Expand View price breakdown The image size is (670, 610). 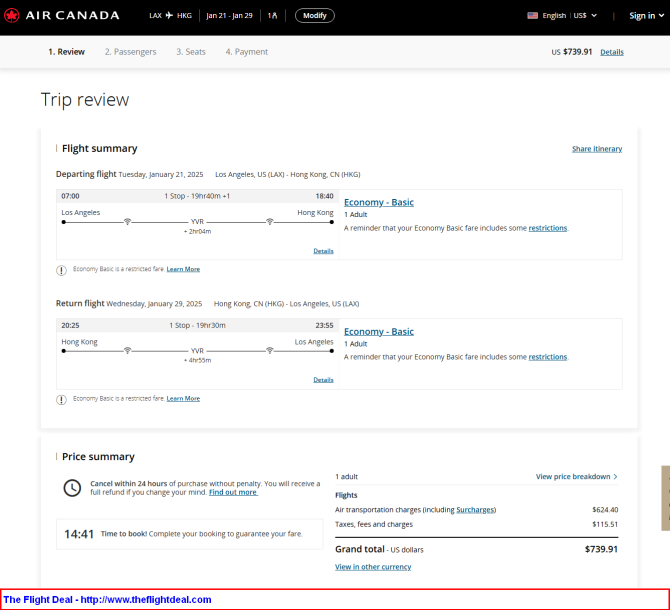pos(576,476)
